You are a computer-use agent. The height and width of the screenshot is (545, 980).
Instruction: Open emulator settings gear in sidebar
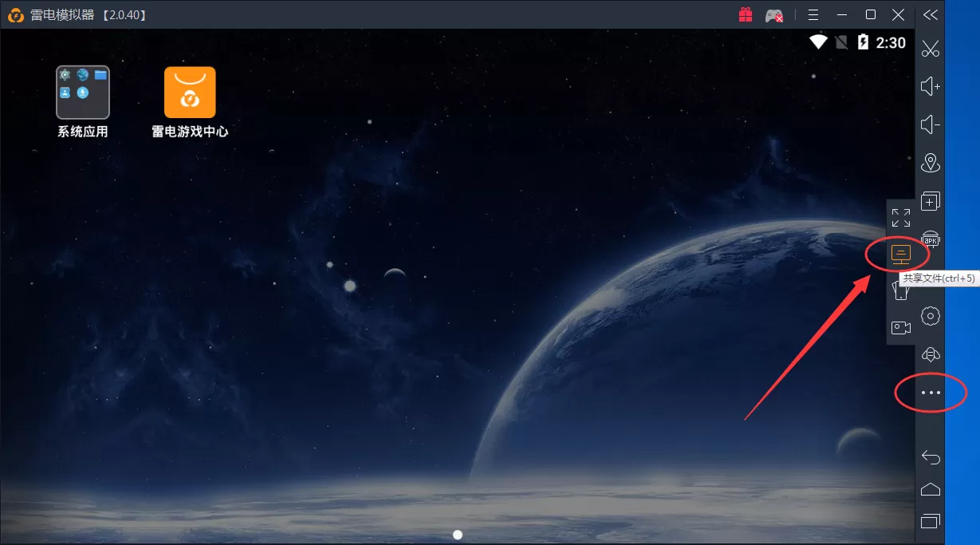coord(931,316)
